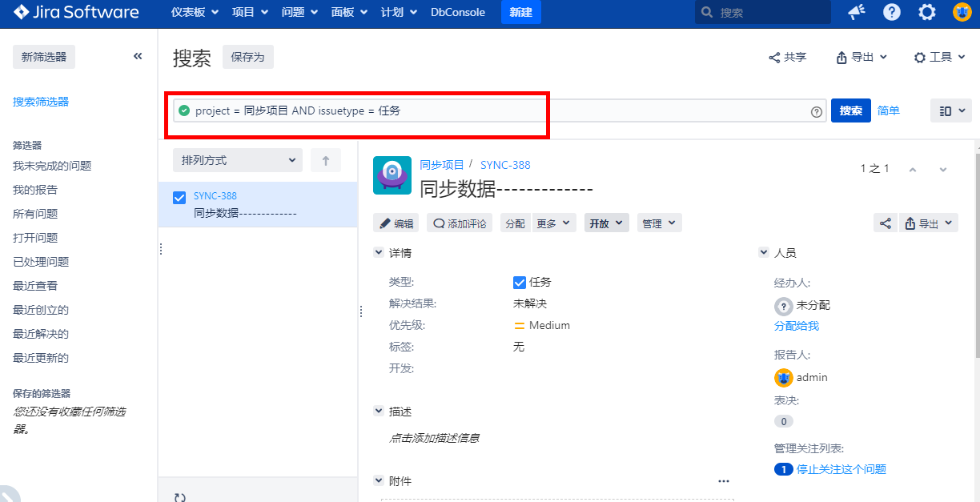Viewport: 980px width, 502px height.
Task: Open the administration gear icon
Action: (927, 12)
